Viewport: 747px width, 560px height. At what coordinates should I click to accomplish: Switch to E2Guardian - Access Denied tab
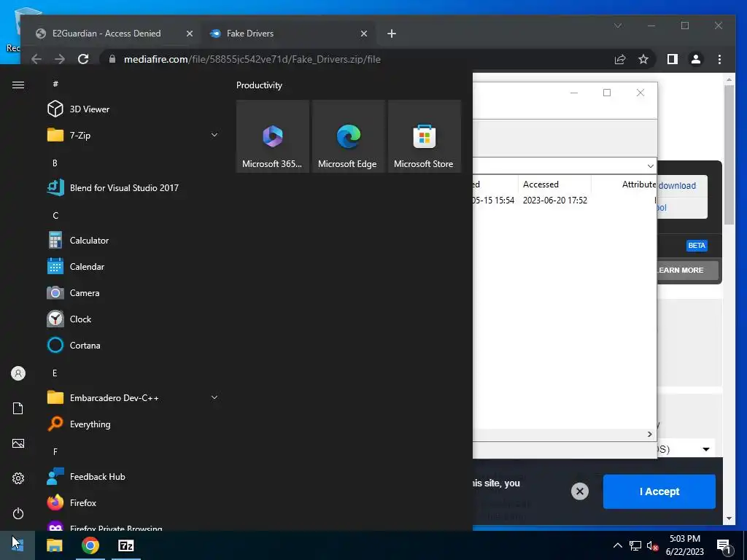(x=107, y=34)
